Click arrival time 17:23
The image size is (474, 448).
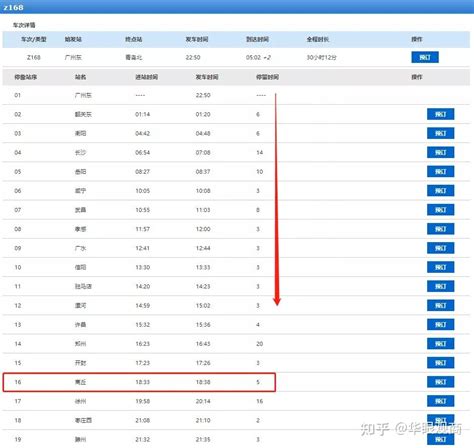[x=142, y=363]
